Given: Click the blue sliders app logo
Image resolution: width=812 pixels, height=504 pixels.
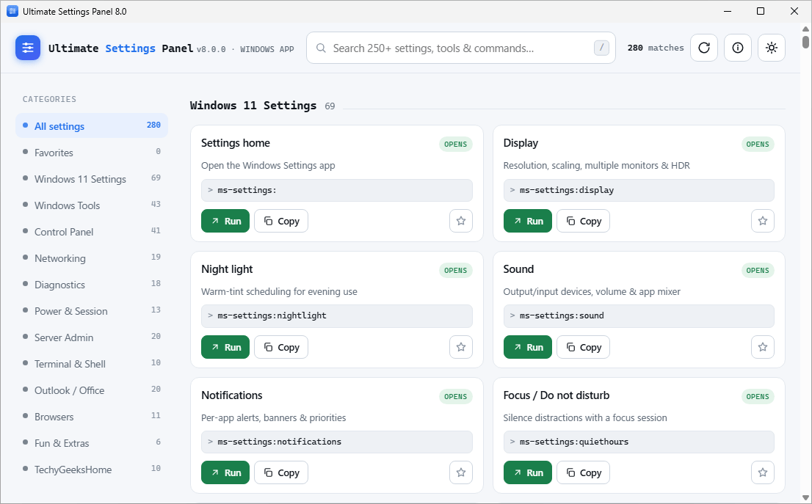Looking at the screenshot, I should point(28,48).
